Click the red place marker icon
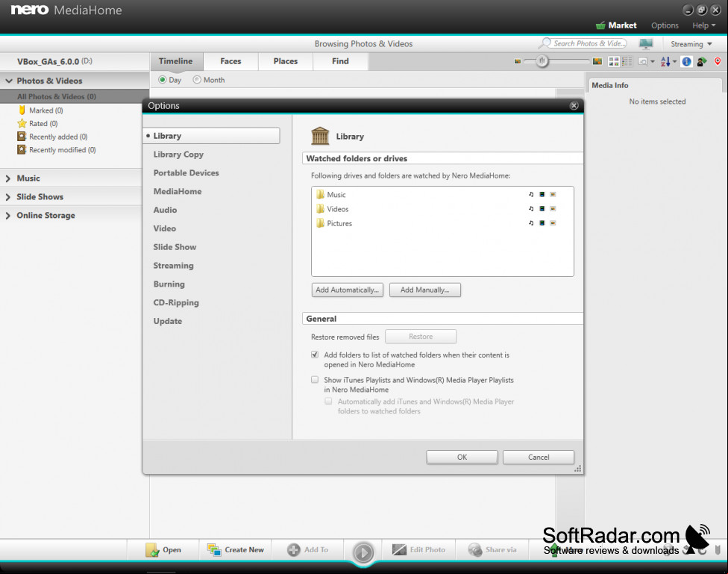This screenshot has width=728, height=574. [x=718, y=61]
